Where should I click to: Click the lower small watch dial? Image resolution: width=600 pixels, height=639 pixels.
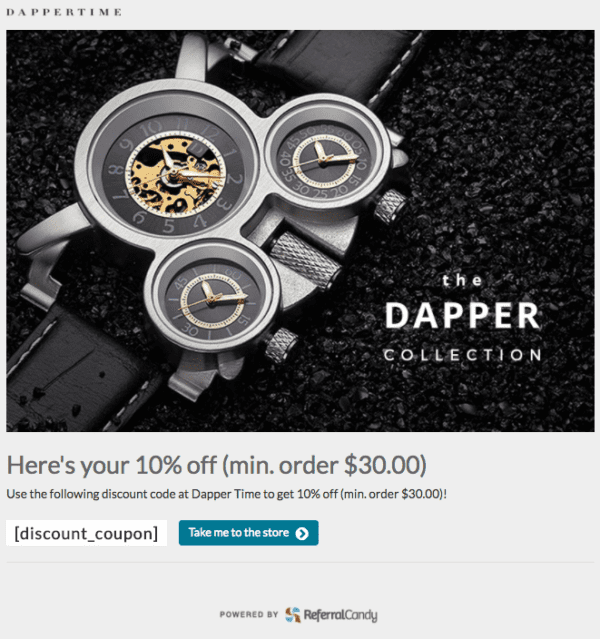(212, 300)
